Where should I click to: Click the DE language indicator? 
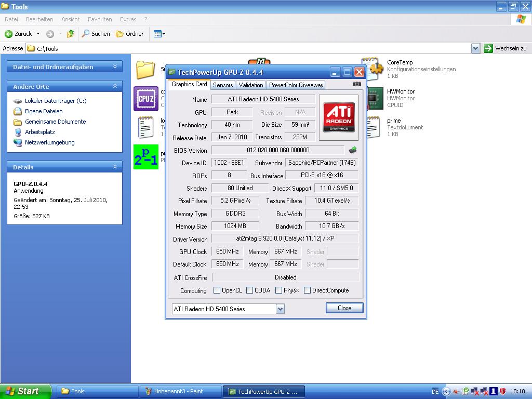pos(435,392)
